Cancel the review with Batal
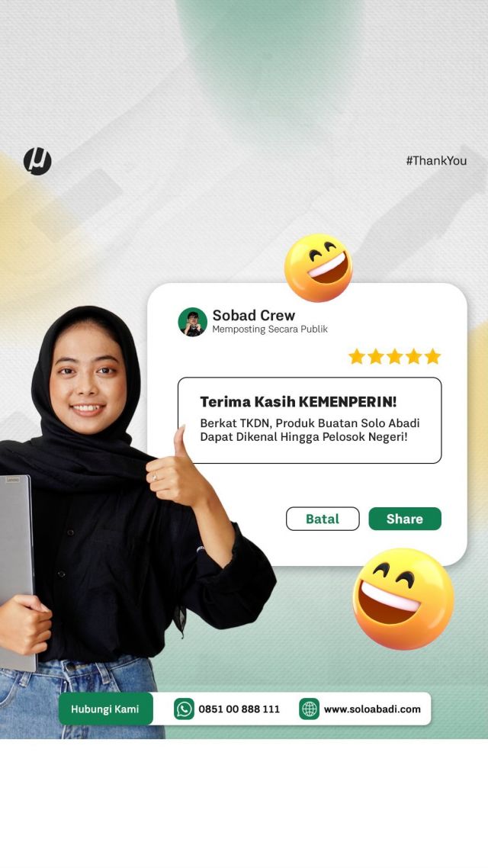Screen dimensions: 488x868 323,519
